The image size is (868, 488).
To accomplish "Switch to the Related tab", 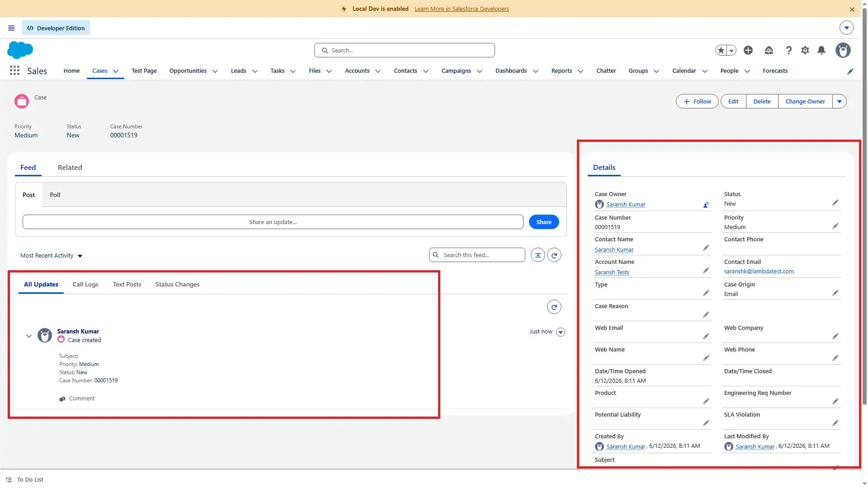I will pyautogui.click(x=70, y=168).
